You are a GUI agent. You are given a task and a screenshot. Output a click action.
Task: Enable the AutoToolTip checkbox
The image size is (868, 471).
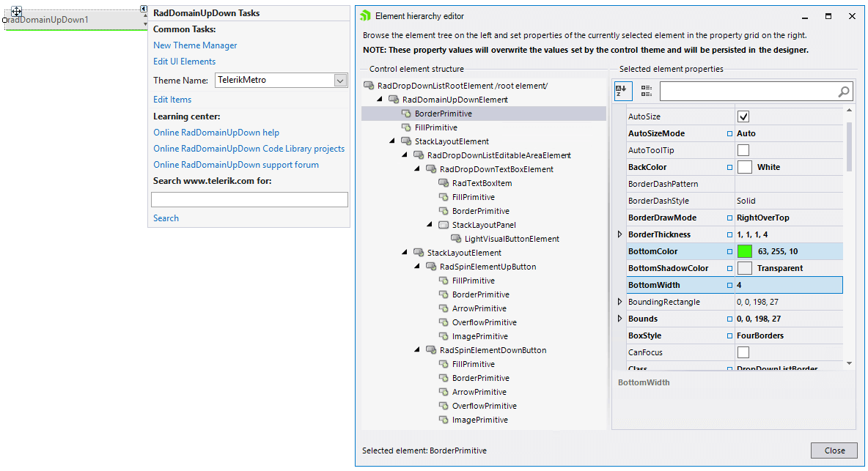[743, 149]
